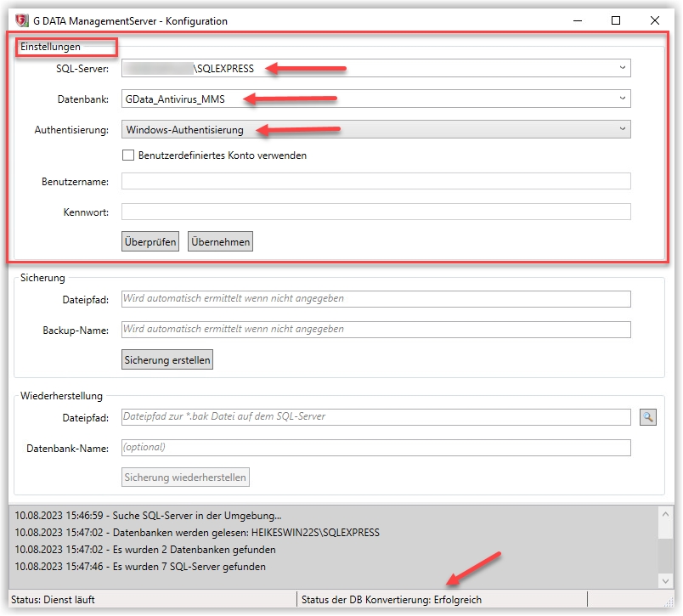
Task: Focus the Kennwort password field
Action: [x=376, y=212]
